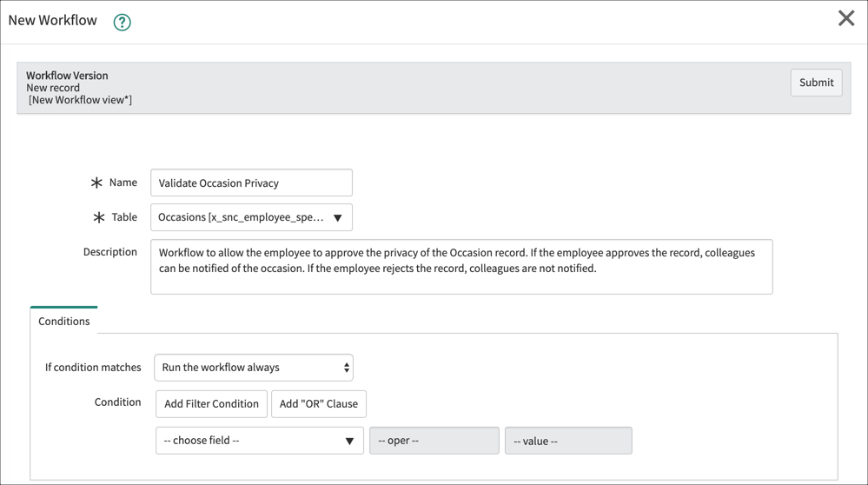Click the mandatory 'Table' field label
Viewport: 868px width, 485px height.
click(124, 217)
